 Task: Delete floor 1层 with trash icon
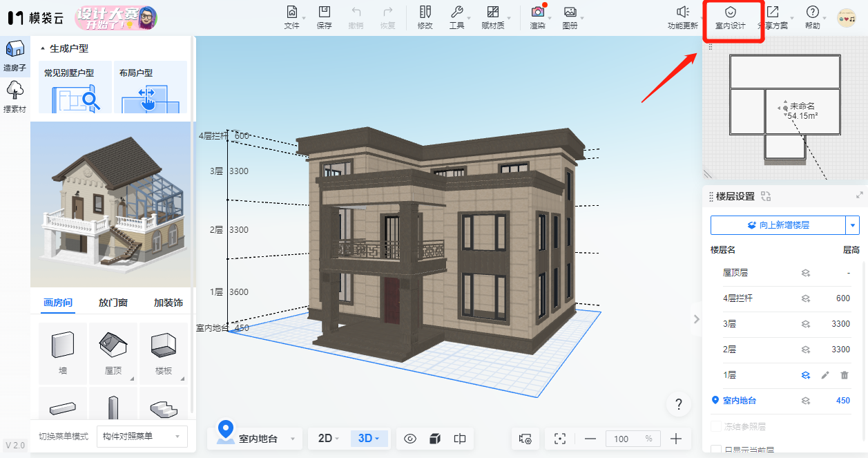844,375
